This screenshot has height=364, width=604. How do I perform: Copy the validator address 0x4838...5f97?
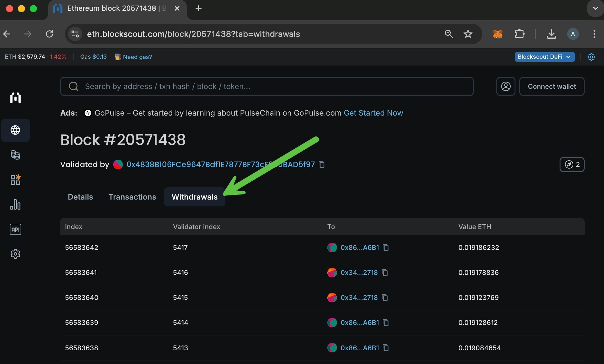(322, 164)
